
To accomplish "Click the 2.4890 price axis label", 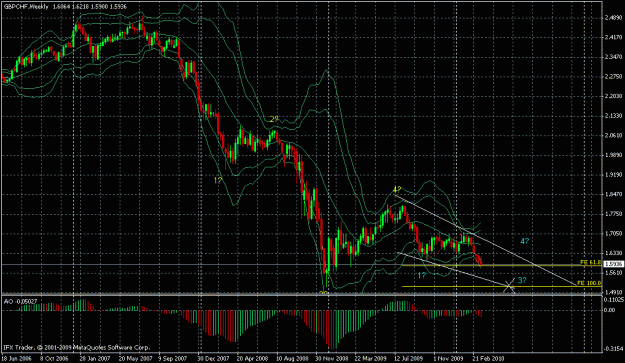I will 613,18.
